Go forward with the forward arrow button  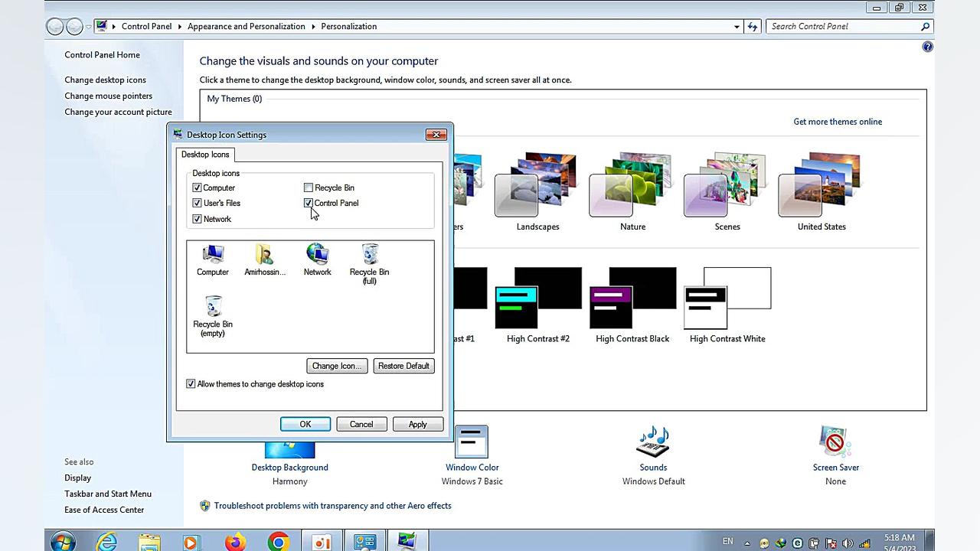tap(74, 27)
